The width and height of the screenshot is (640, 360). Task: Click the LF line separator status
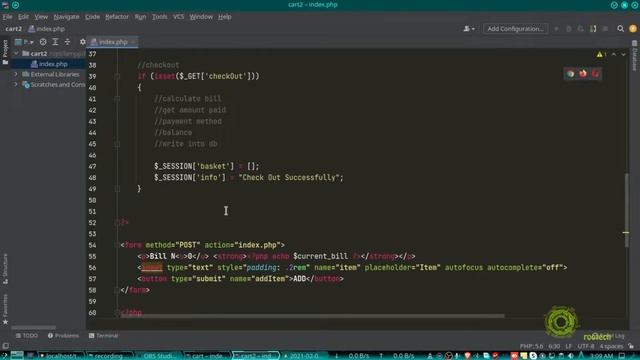569,346
